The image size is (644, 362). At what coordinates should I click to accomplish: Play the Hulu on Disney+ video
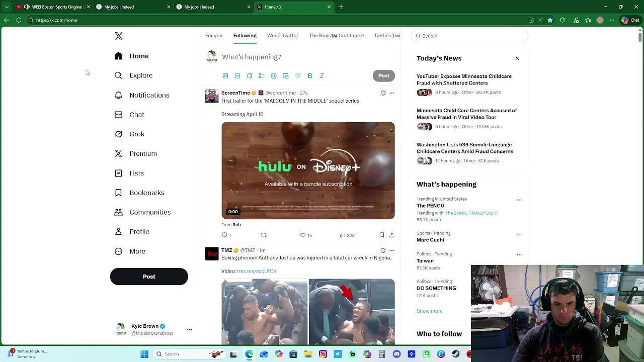308,170
